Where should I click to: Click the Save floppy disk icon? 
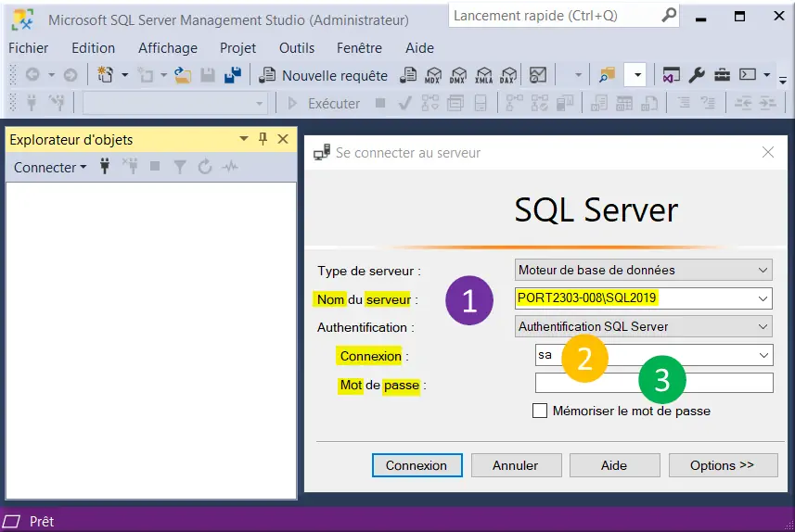[208, 75]
